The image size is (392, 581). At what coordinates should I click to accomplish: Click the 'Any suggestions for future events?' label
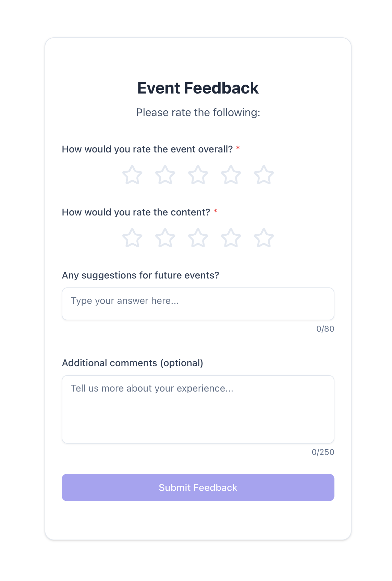(x=141, y=275)
